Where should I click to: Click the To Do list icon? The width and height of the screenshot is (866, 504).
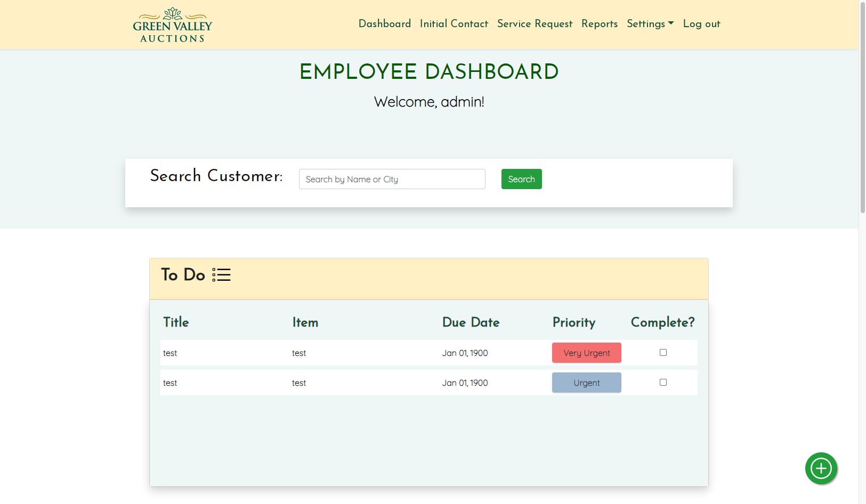click(221, 275)
